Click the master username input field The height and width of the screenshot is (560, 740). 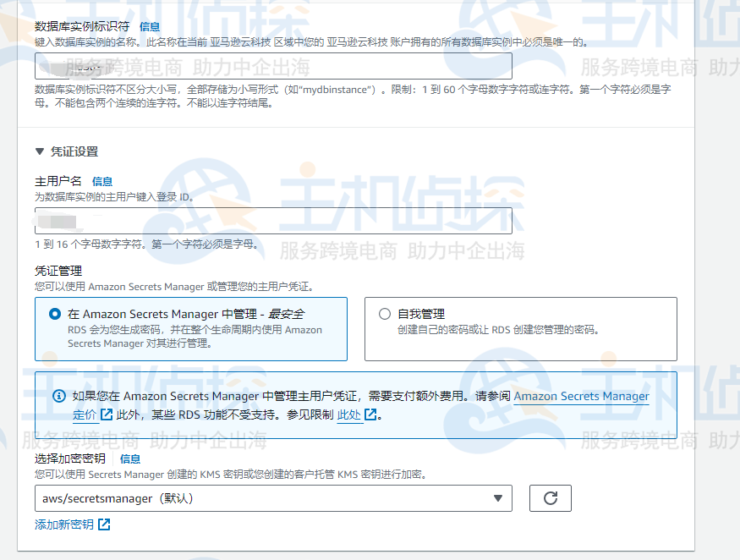275,221
